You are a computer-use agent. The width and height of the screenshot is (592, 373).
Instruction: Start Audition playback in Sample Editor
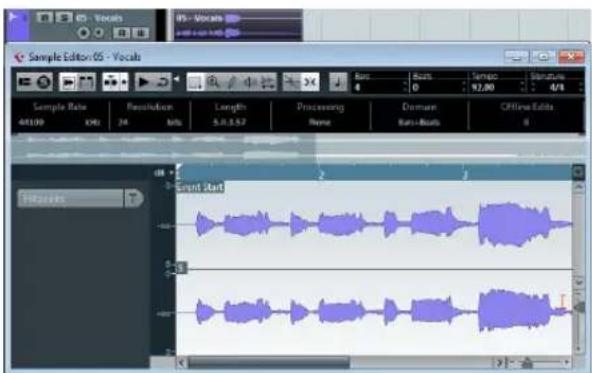point(143,82)
